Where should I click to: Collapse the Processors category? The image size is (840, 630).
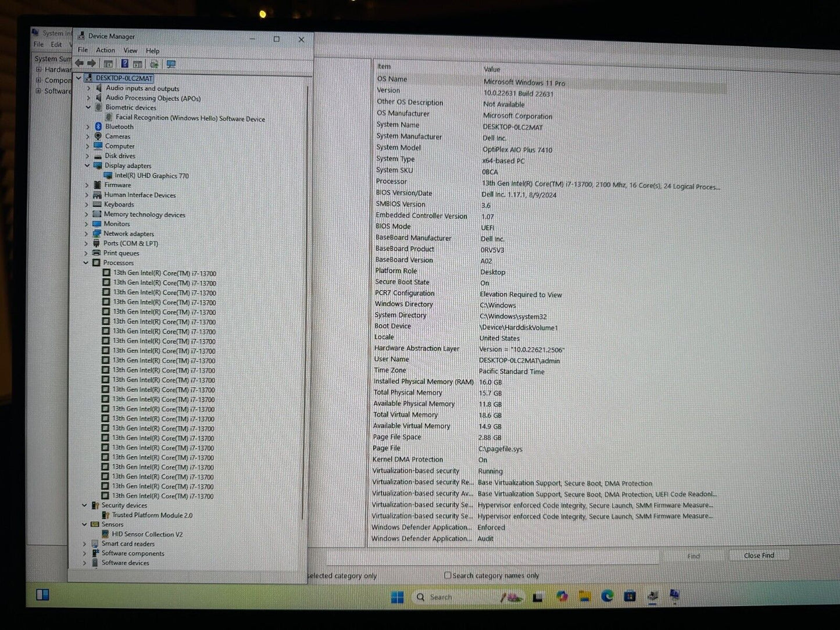[86, 263]
